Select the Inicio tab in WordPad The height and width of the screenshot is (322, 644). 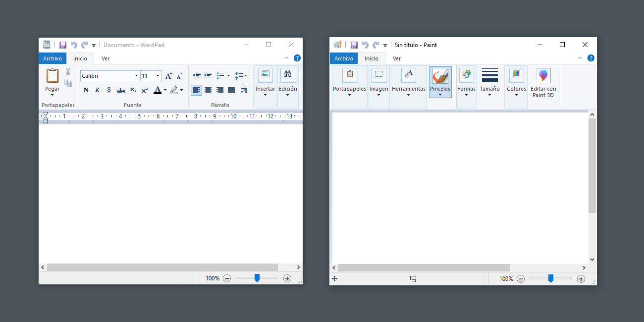(x=80, y=58)
